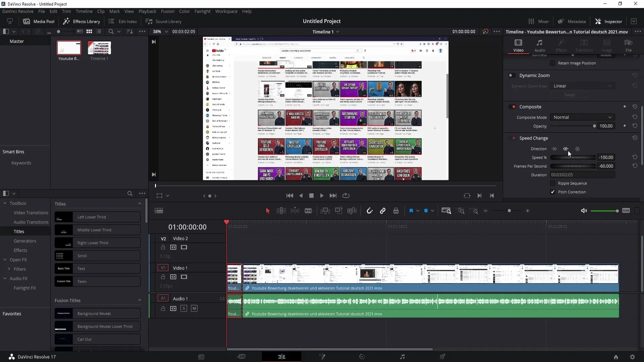Expand the Composite section panel

(530, 107)
